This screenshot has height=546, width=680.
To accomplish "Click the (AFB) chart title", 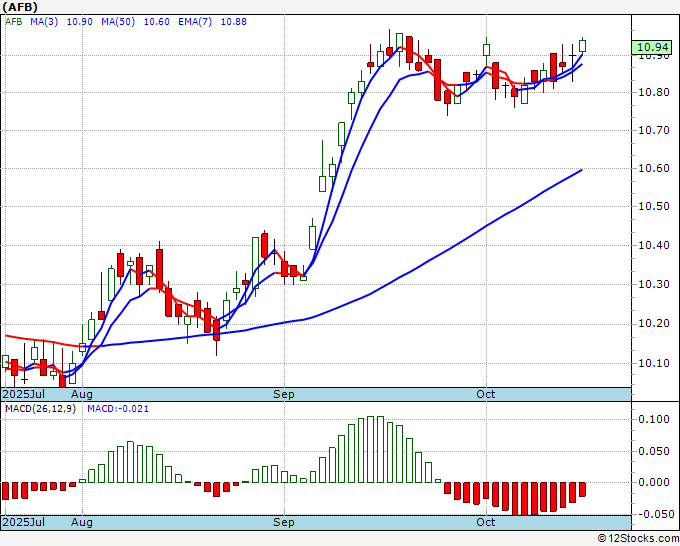I will [20, 7].
